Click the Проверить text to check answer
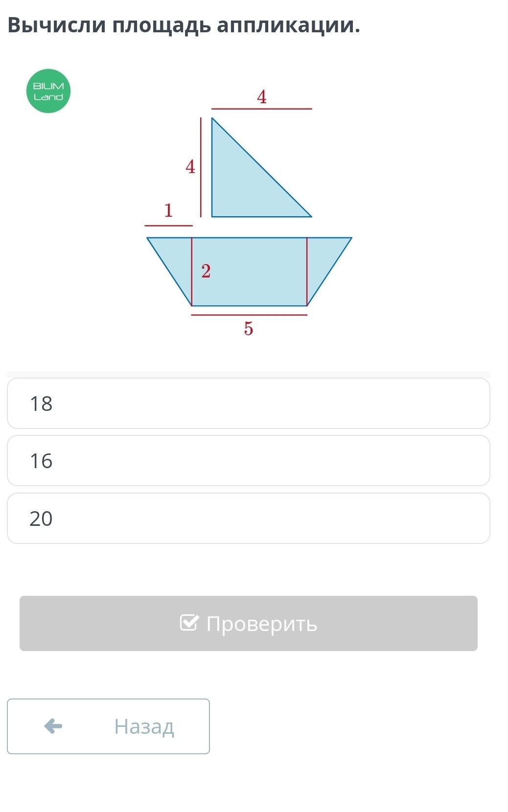Image resolution: width=508 pixels, height=812 pixels. tap(262, 624)
